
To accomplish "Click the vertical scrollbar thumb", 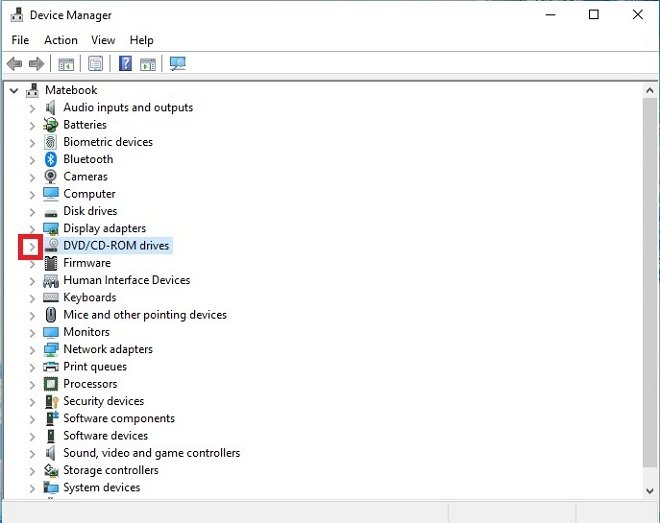I will pyautogui.click(x=649, y=282).
